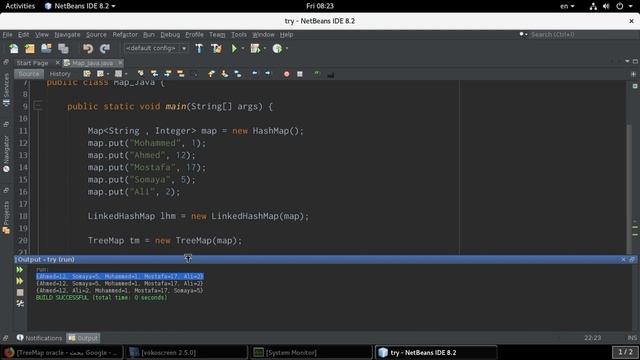Open the Refactor menu

125,35
